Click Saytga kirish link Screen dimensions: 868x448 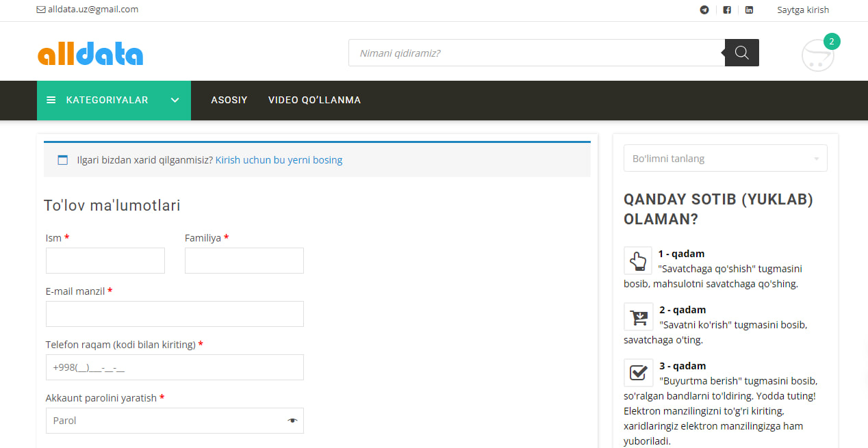803,10
